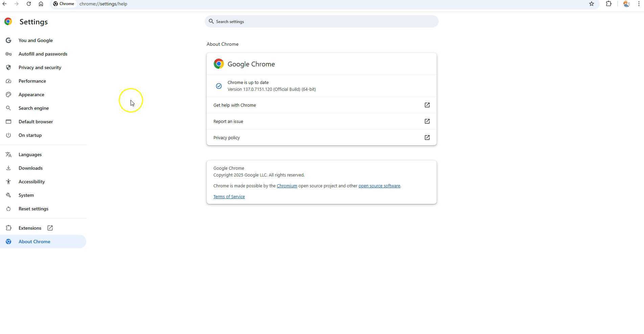This screenshot has width=644, height=334.
Task: Click the address bar URL chrome://settings/help
Action: 103,4
